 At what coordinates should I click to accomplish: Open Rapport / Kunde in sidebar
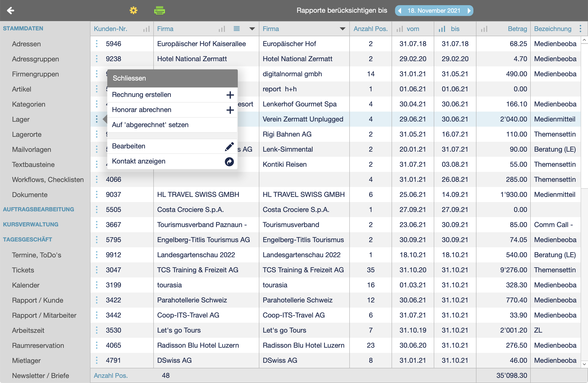click(37, 300)
